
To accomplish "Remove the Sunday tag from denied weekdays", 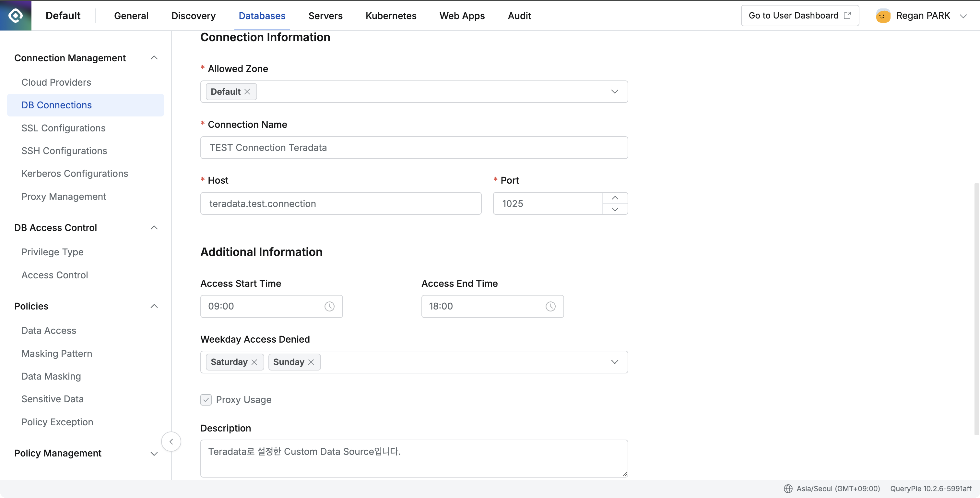I will (x=311, y=362).
